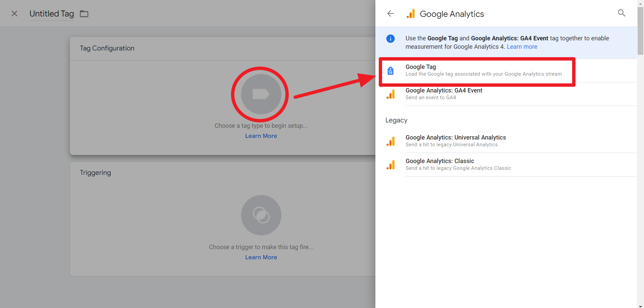Click the trigger chooser circle icon
644x308 pixels.
[261, 215]
